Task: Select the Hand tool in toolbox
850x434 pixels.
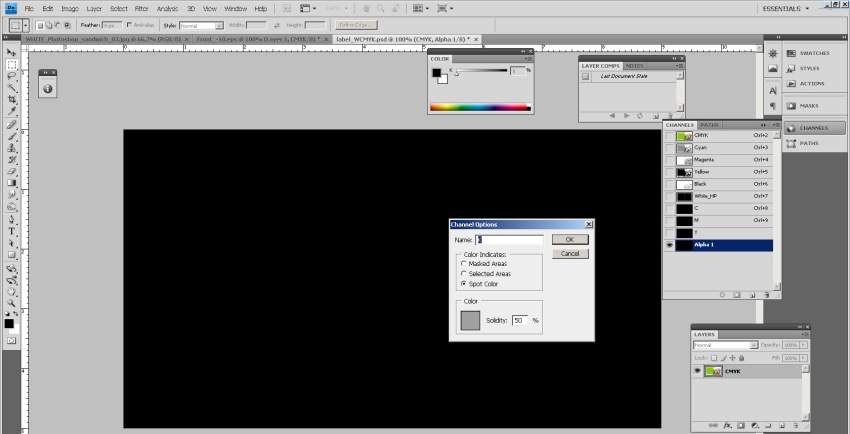Action: pyautogui.click(x=11, y=292)
